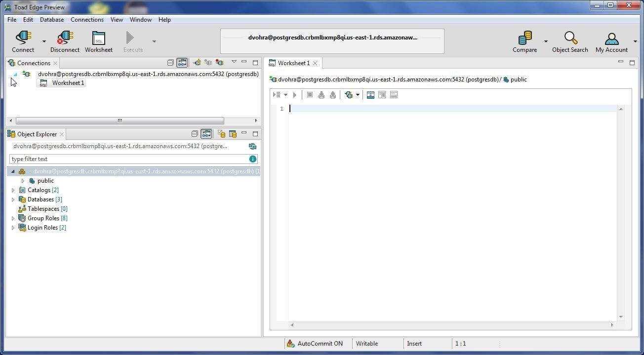Open a new Worksheet from the toolbar
The image size is (644, 355).
pos(99,41)
